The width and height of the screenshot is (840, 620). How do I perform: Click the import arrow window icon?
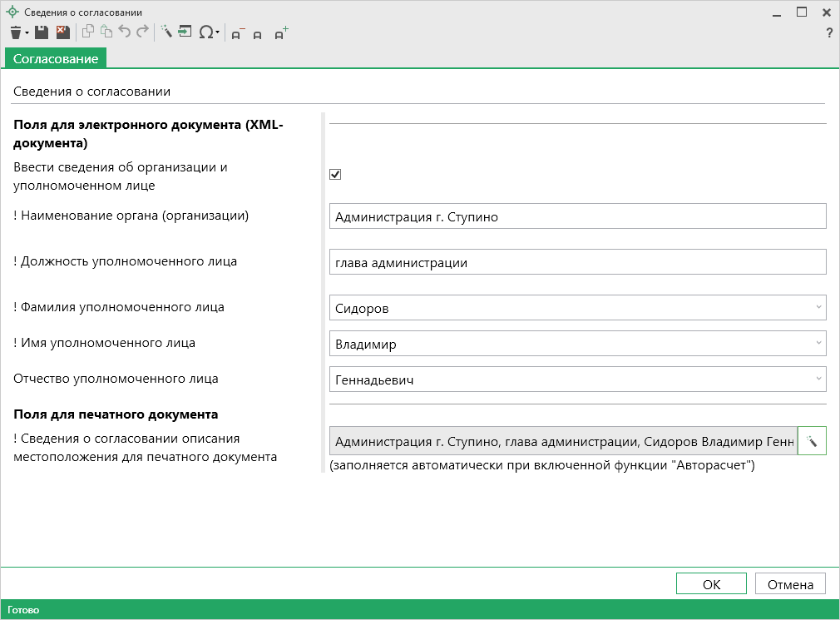tap(185, 32)
